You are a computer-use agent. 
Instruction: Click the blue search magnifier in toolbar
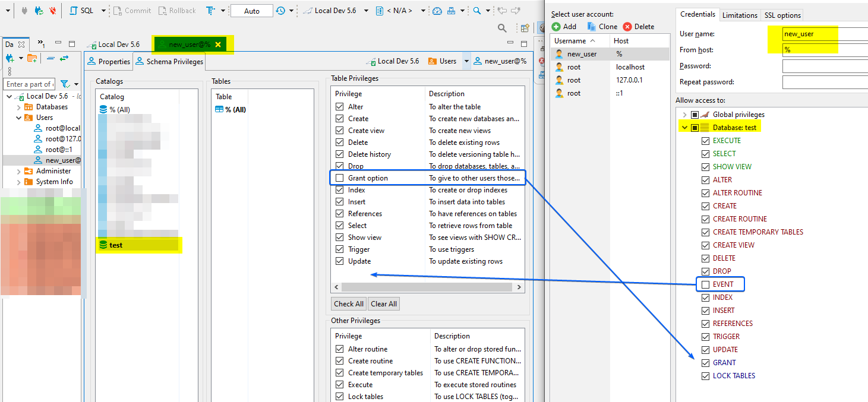pos(476,11)
